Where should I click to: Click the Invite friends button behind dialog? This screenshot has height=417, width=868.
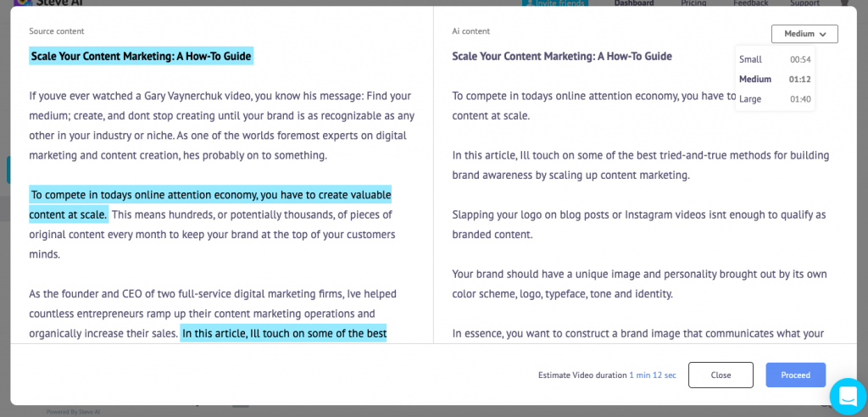coord(555,3)
